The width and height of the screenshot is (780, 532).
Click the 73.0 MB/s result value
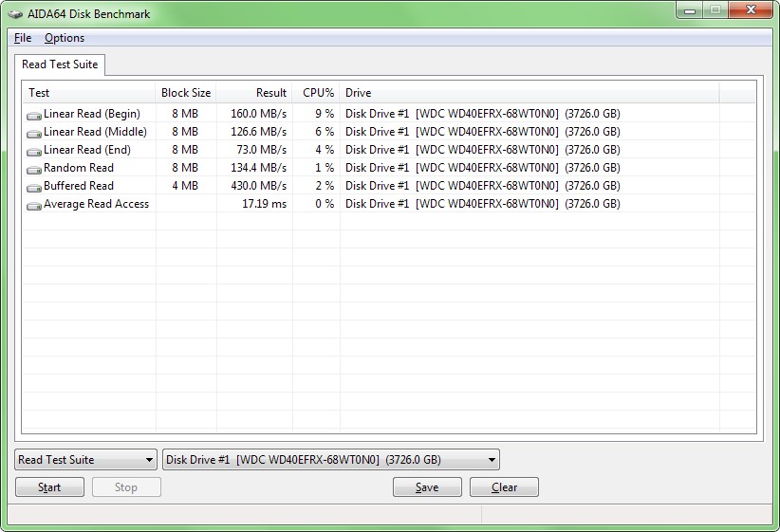click(262, 150)
